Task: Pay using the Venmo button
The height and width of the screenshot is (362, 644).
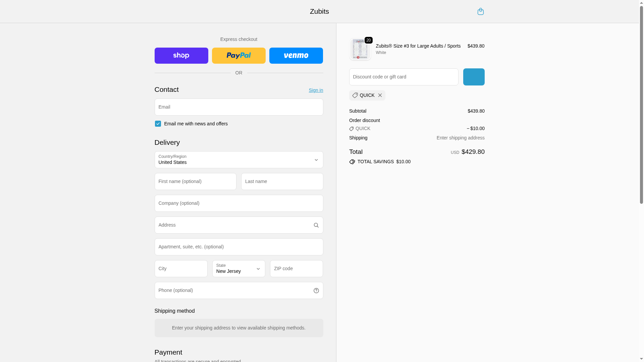Action: coord(296,56)
